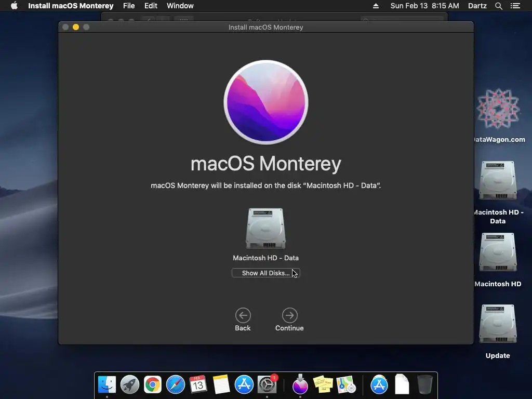Select Macintosh HD desktop drive
Screen dimensions: 532x399
(x=498, y=252)
